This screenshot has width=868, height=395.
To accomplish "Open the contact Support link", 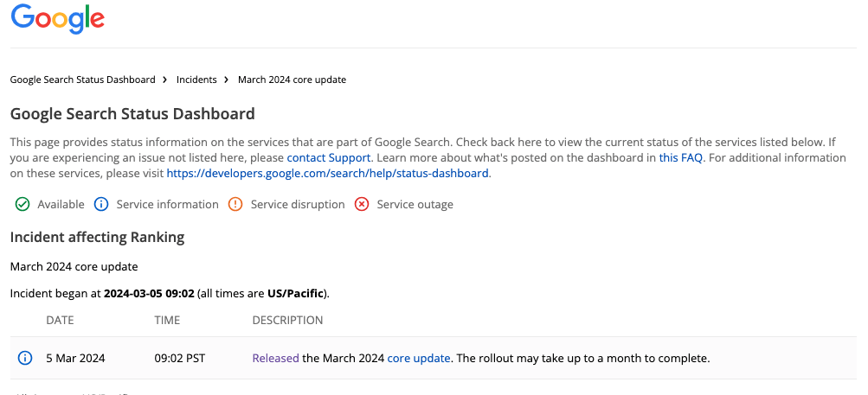I will click(328, 157).
